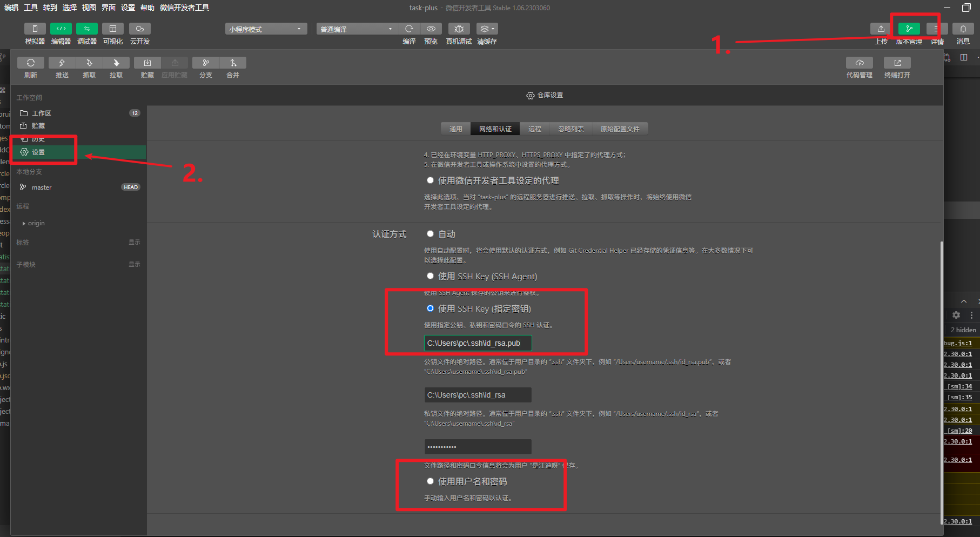The height and width of the screenshot is (537, 980).
Task: Open the 可视化 visual layout icon
Action: (x=113, y=29)
